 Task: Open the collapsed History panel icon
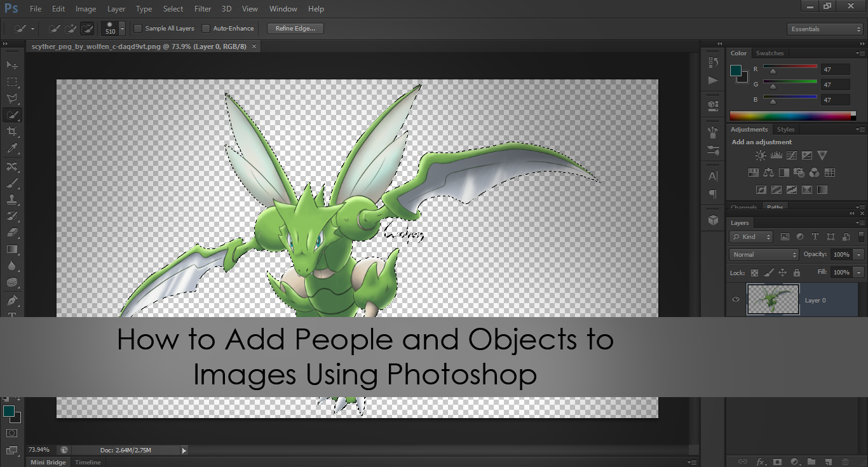click(713, 62)
